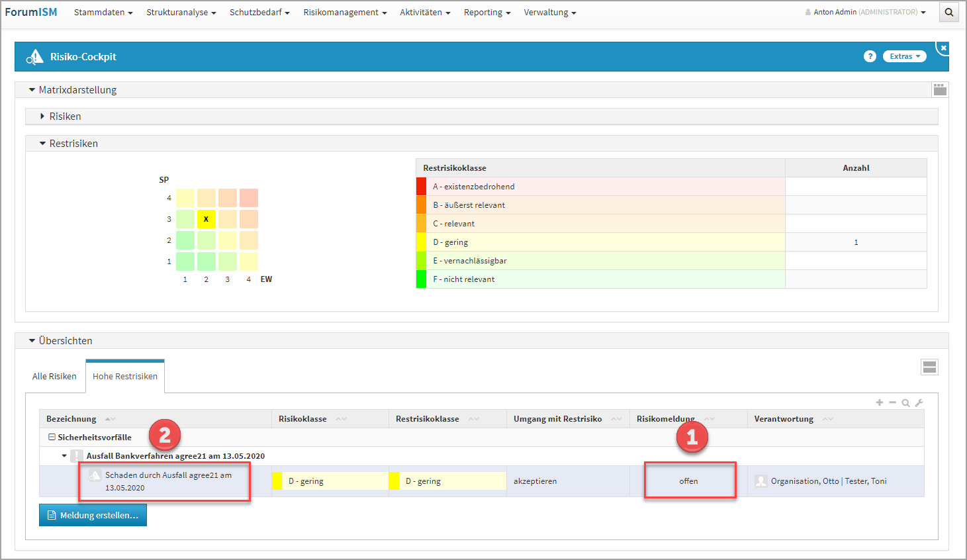Click the Meldung erstellen button
967x560 pixels.
click(93, 516)
